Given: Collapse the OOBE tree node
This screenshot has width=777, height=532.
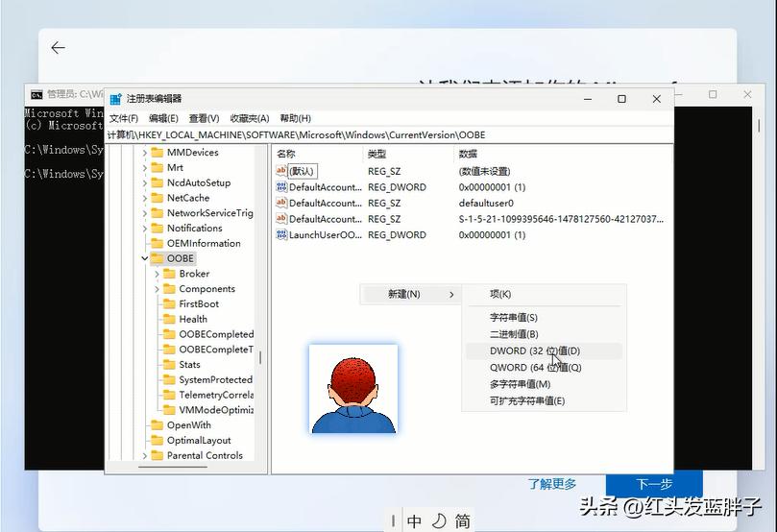Looking at the screenshot, I should [x=145, y=258].
